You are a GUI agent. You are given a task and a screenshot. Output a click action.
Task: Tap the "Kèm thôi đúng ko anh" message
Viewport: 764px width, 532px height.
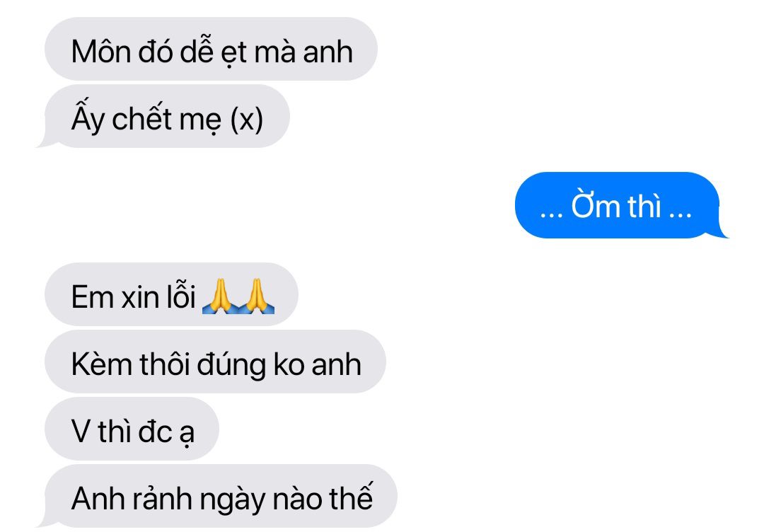click(215, 362)
